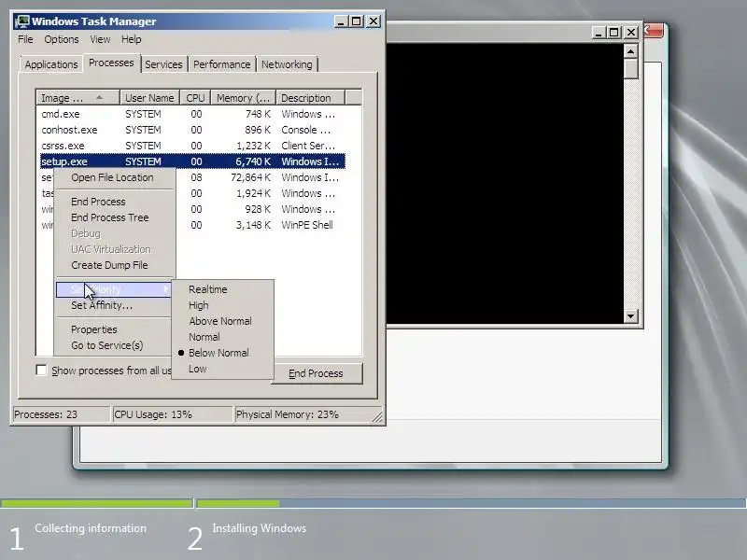Sort by Memory column header
This screenshot has height=560, width=747.
[x=243, y=98]
